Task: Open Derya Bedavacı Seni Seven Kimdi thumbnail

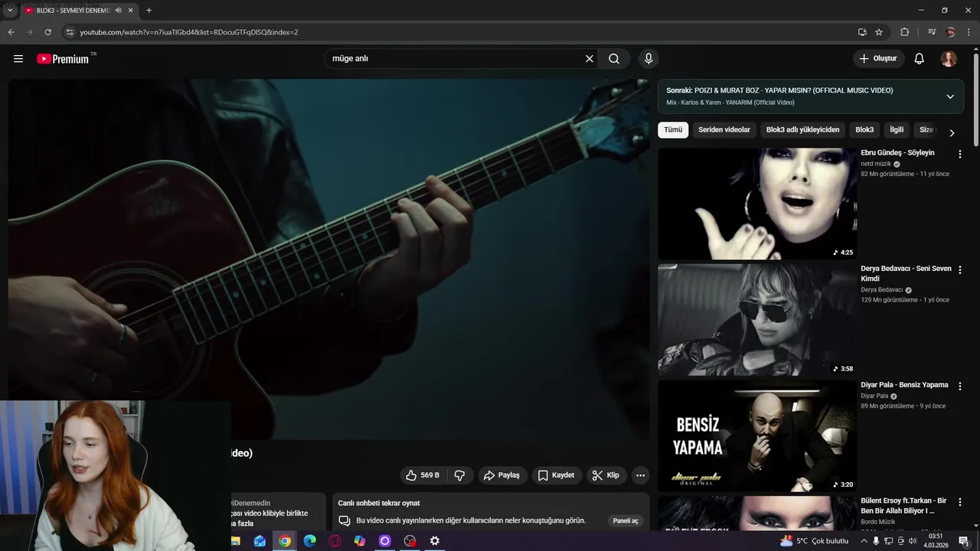Action: 757,320
